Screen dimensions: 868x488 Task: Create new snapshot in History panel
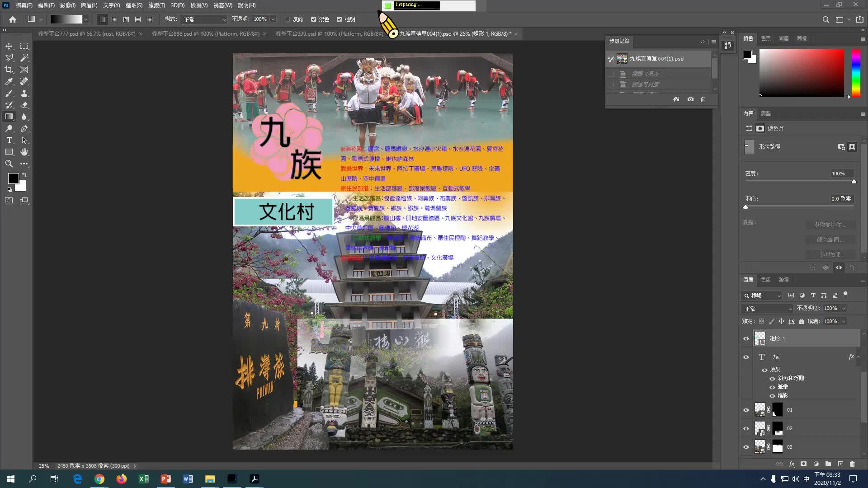click(690, 99)
